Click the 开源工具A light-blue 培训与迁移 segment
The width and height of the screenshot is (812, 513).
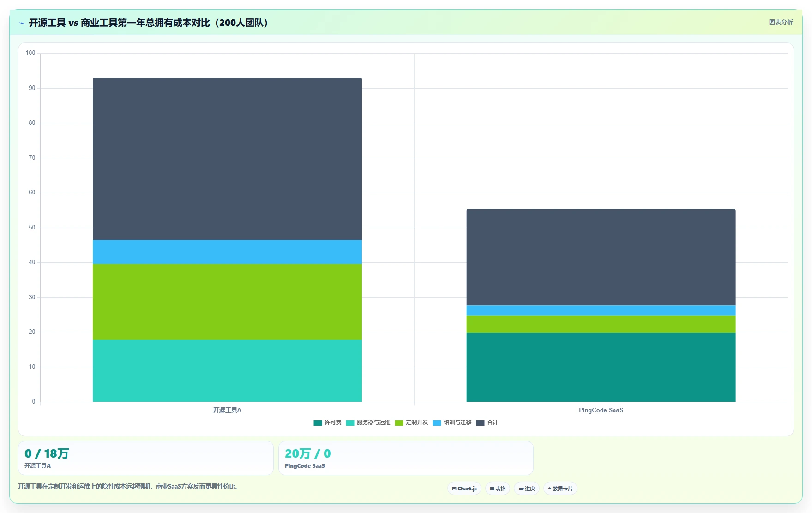click(x=227, y=252)
